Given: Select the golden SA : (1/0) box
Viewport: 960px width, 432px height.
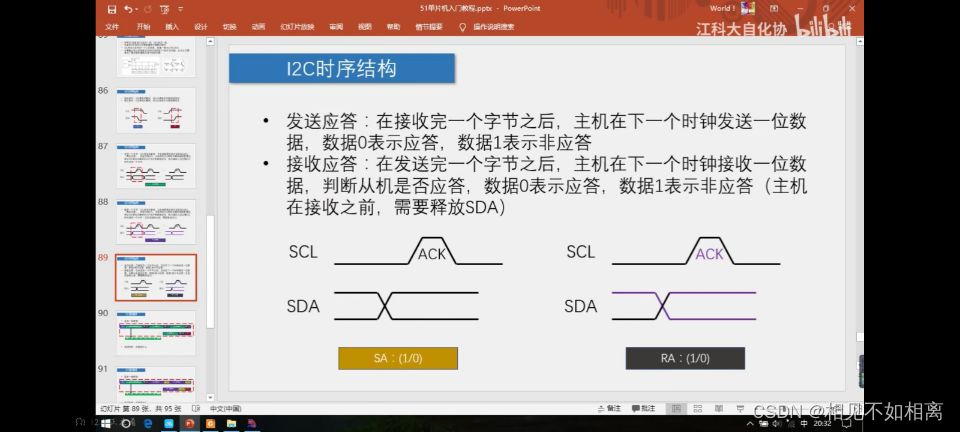Looking at the screenshot, I should pos(398,359).
